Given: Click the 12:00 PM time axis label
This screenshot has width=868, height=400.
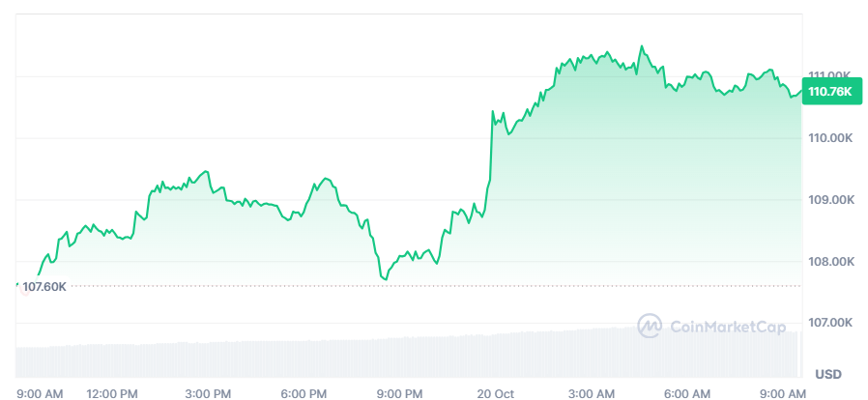Looking at the screenshot, I should coord(112,393).
